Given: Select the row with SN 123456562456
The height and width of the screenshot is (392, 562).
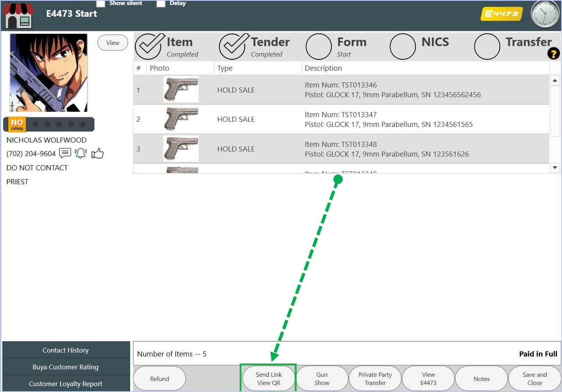Looking at the screenshot, I should click(341, 90).
